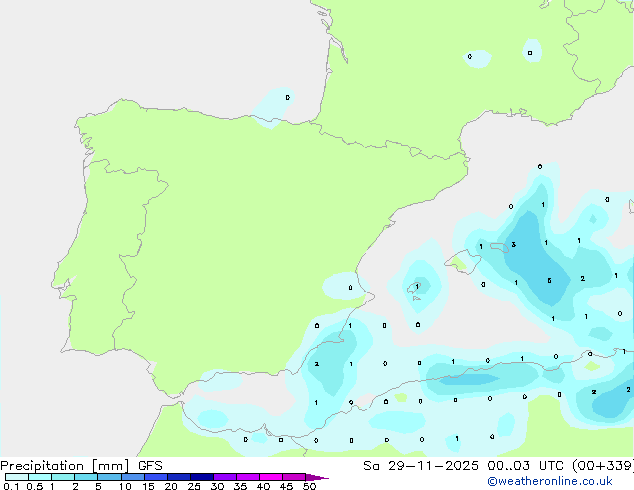634x490 pixels.
Task: Pick the 40–45 mm magenta legend swatch
Action: point(271,477)
